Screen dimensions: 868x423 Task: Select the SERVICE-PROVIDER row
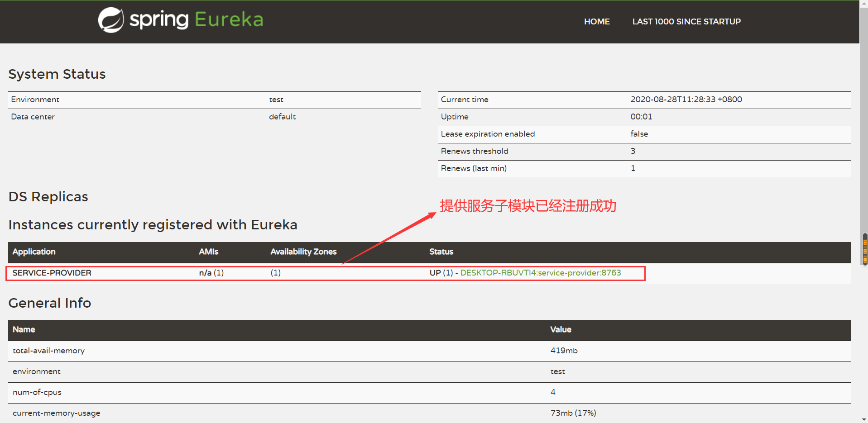pyautogui.click(x=52, y=272)
